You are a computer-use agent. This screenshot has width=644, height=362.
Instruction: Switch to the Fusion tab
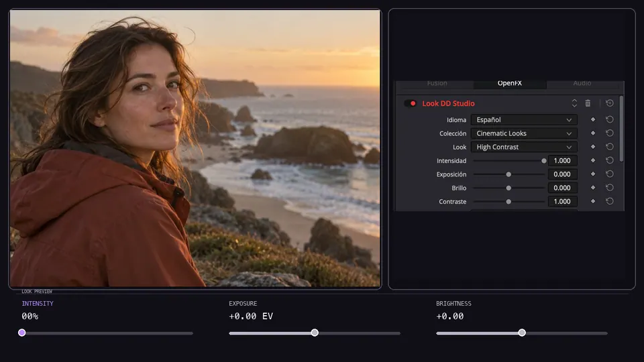point(437,83)
